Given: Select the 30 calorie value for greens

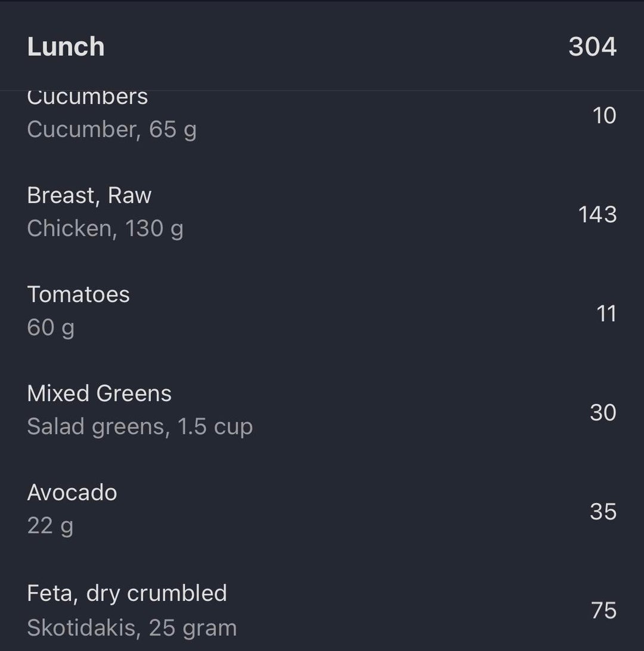Looking at the screenshot, I should click(603, 413).
